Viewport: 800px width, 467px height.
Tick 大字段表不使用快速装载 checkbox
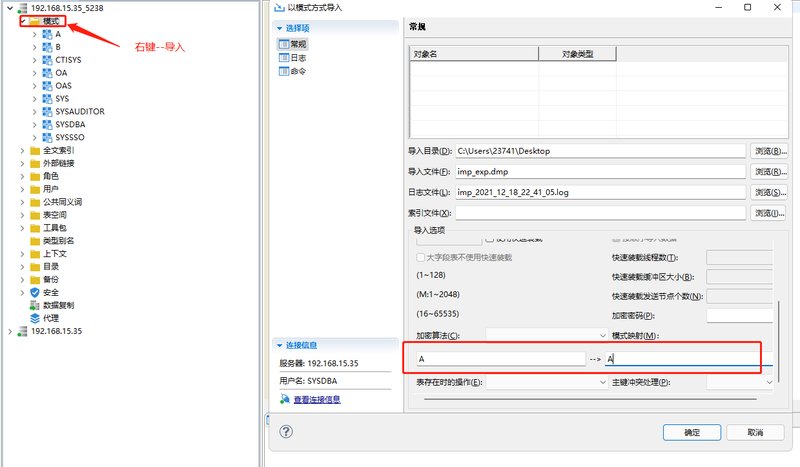point(420,257)
